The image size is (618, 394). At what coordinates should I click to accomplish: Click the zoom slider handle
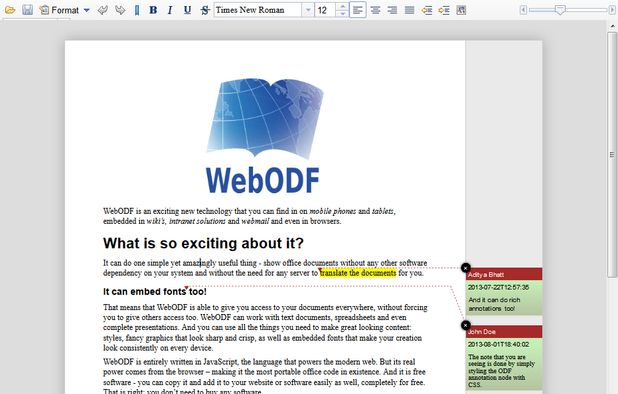560,10
